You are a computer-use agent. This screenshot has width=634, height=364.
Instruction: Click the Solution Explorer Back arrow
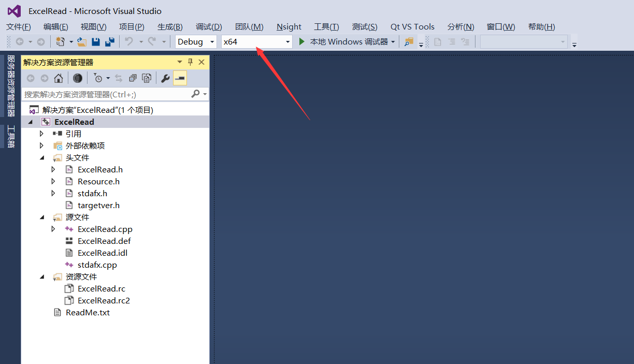tap(31, 78)
